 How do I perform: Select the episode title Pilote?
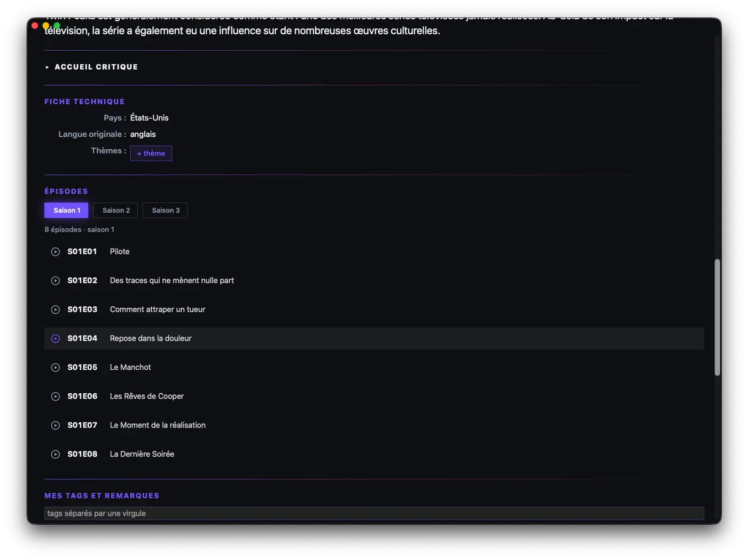120,252
